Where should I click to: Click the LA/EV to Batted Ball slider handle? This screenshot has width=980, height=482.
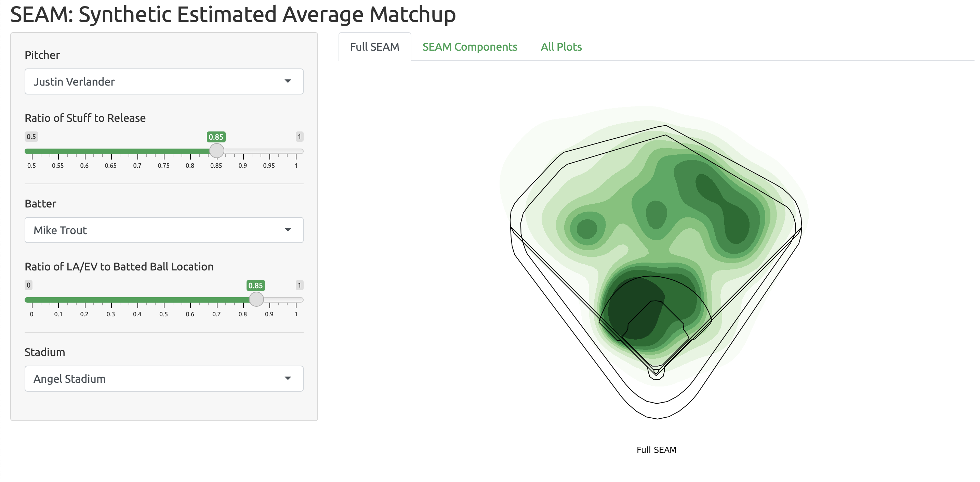click(256, 299)
